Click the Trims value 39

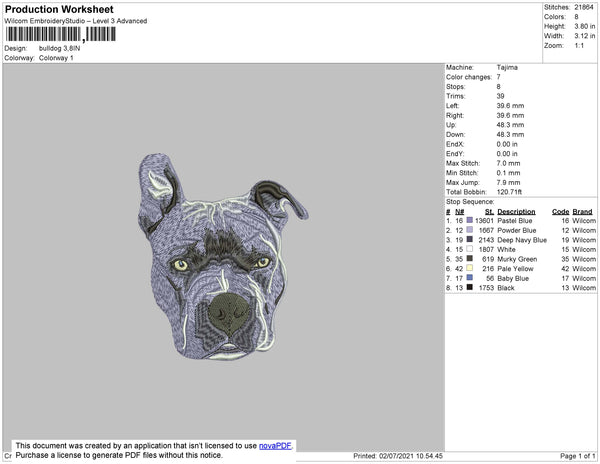click(x=501, y=96)
